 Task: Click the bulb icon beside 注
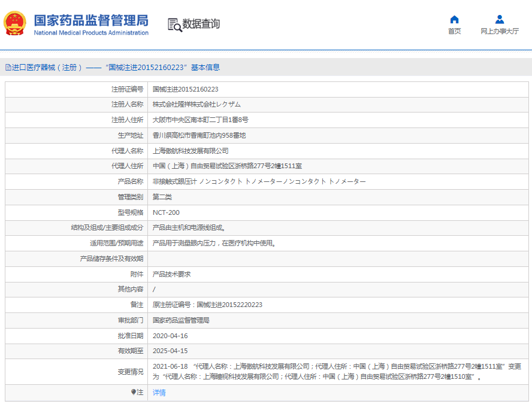(134, 392)
